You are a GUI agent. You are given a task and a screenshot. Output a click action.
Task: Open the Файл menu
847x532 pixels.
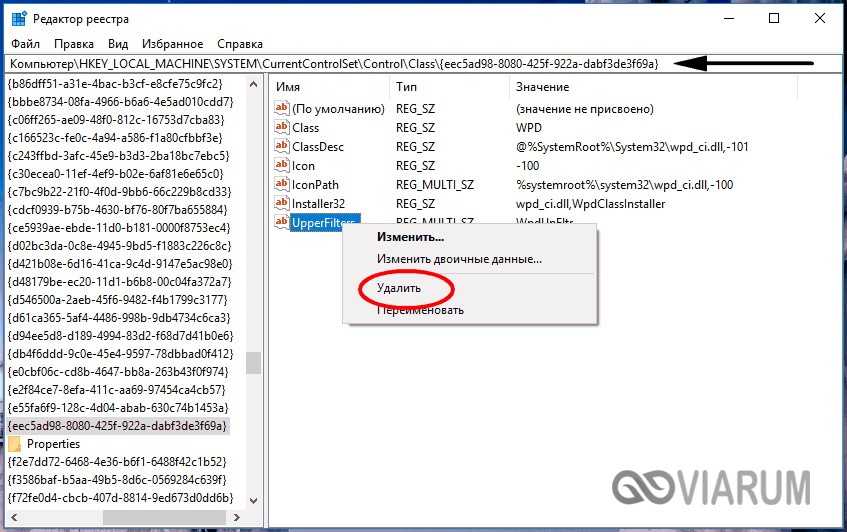[26, 44]
